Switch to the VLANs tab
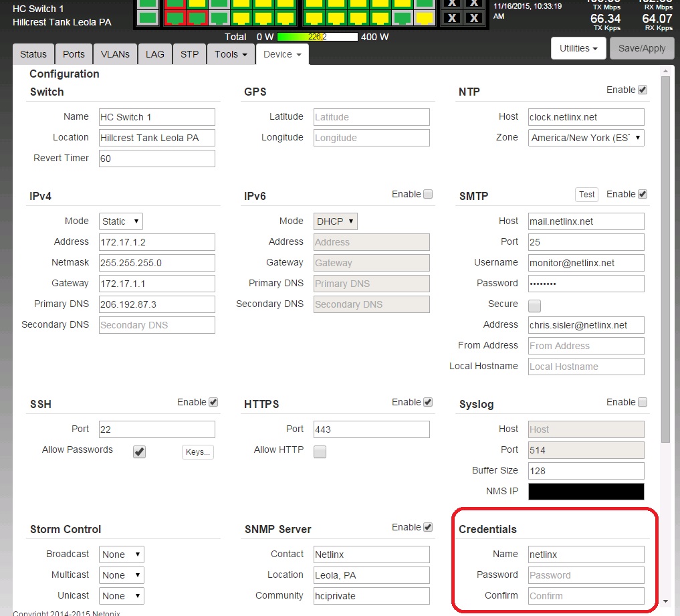Viewport: 680px width, 616px height. click(x=116, y=54)
